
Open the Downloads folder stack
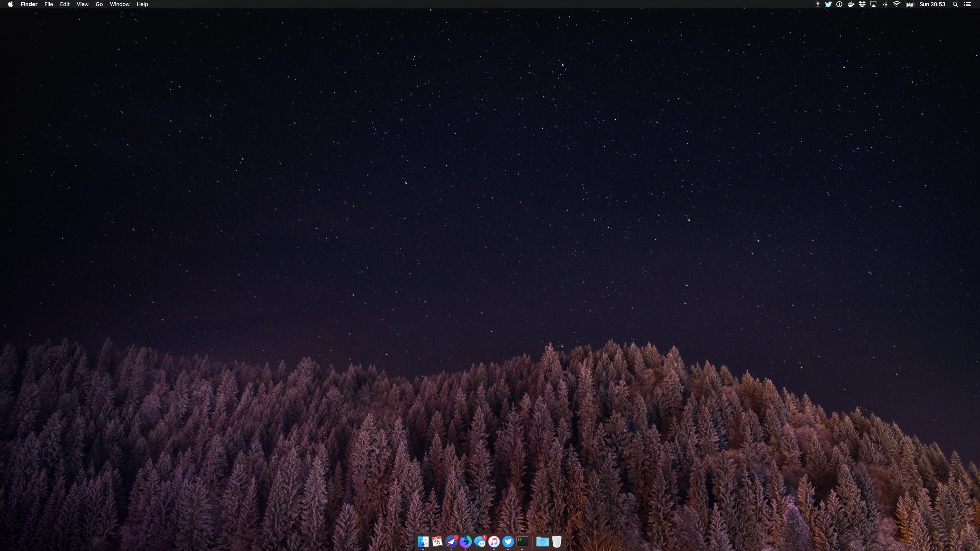tap(542, 541)
